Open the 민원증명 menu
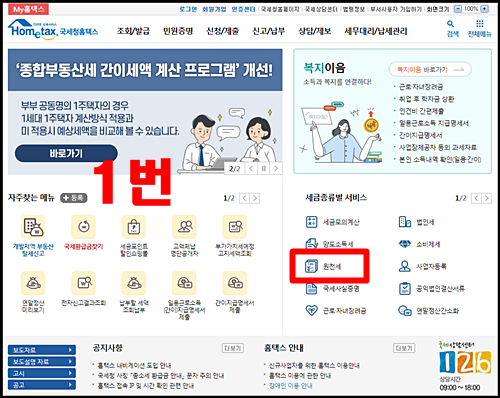The height and width of the screenshot is (398, 500). 178,31
